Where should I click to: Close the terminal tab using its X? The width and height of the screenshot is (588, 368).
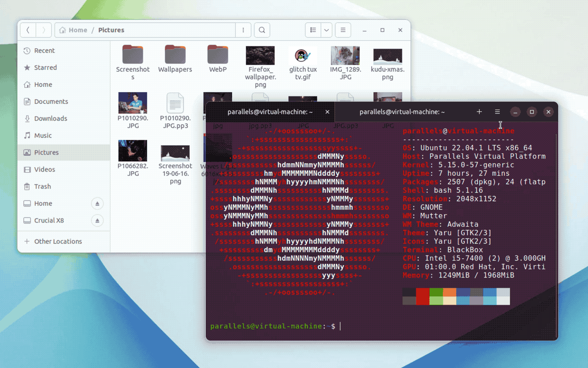[328, 112]
